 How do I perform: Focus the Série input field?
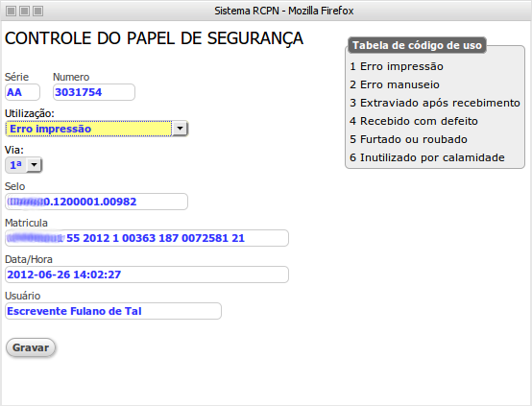[22, 92]
